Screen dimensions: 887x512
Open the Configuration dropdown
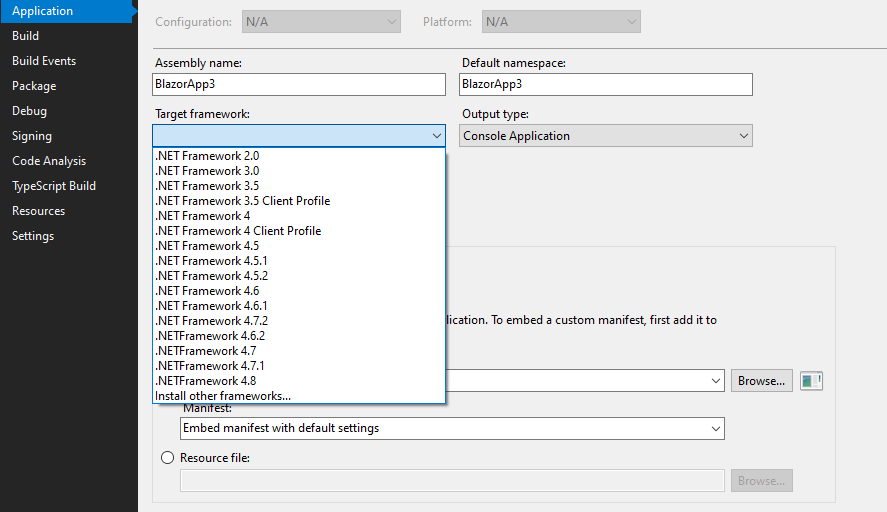[x=321, y=21]
